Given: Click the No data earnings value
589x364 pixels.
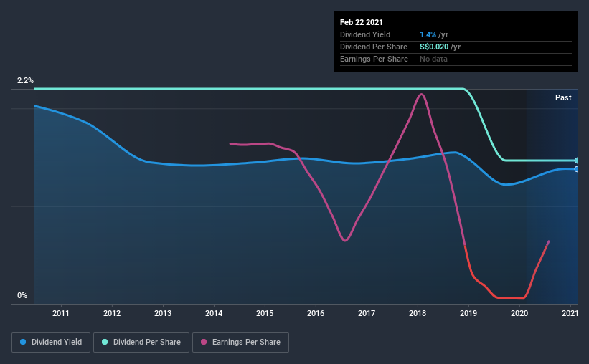Looking at the screenshot, I should tap(433, 59).
